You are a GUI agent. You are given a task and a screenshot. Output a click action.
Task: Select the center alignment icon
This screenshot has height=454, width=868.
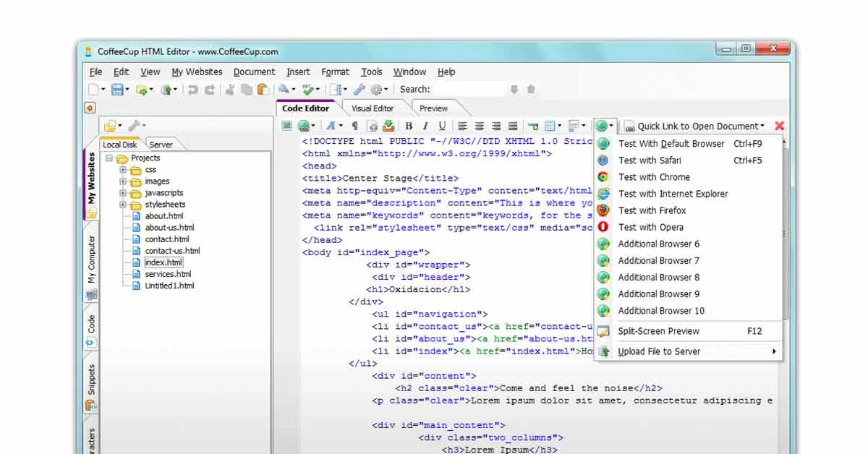(x=480, y=125)
